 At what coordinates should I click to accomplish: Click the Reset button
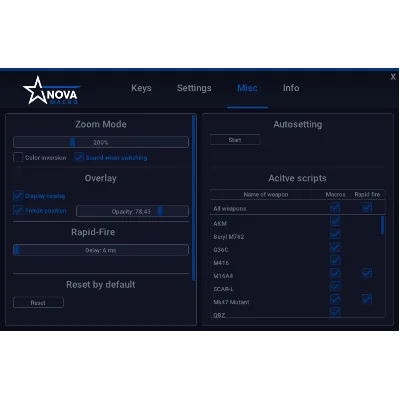(38, 303)
